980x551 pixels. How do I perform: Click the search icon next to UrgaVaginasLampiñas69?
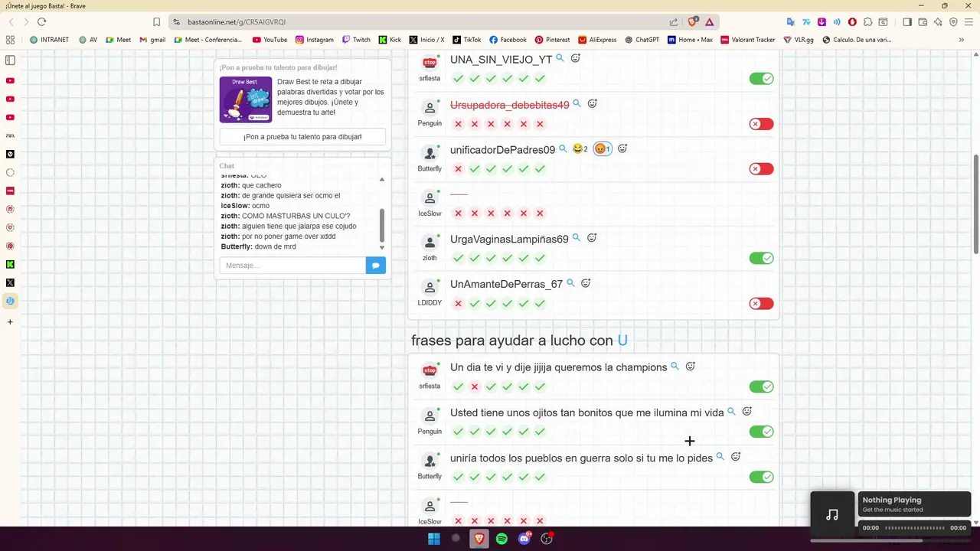pyautogui.click(x=577, y=238)
